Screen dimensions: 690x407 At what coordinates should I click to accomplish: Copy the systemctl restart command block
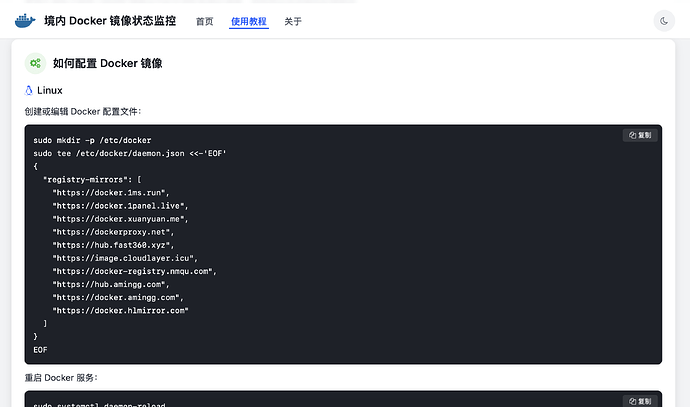640,401
